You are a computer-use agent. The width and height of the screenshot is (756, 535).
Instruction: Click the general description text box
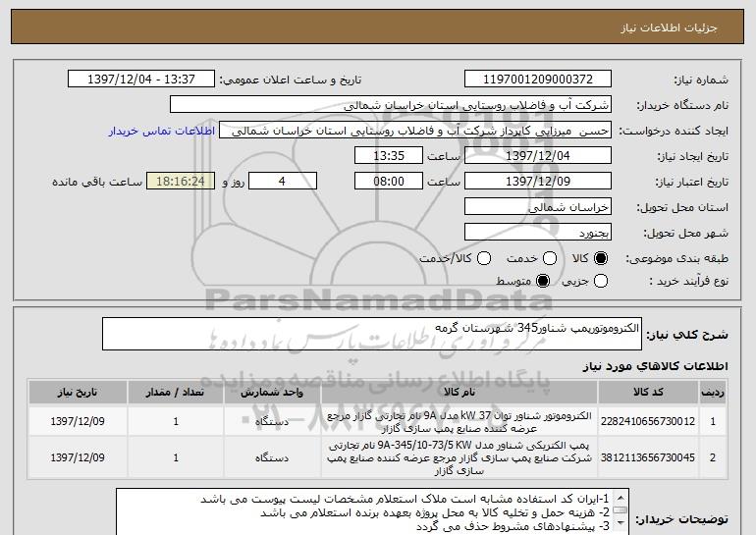[x=372, y=334]
